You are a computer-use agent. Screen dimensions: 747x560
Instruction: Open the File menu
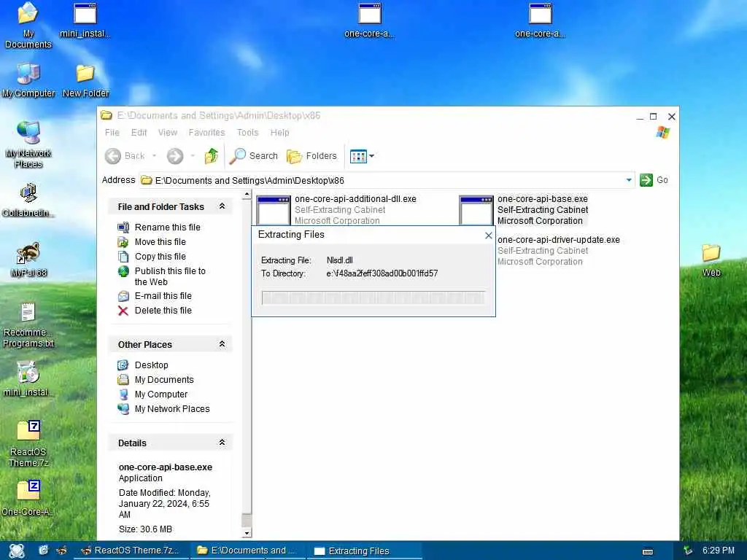[112, 133]
